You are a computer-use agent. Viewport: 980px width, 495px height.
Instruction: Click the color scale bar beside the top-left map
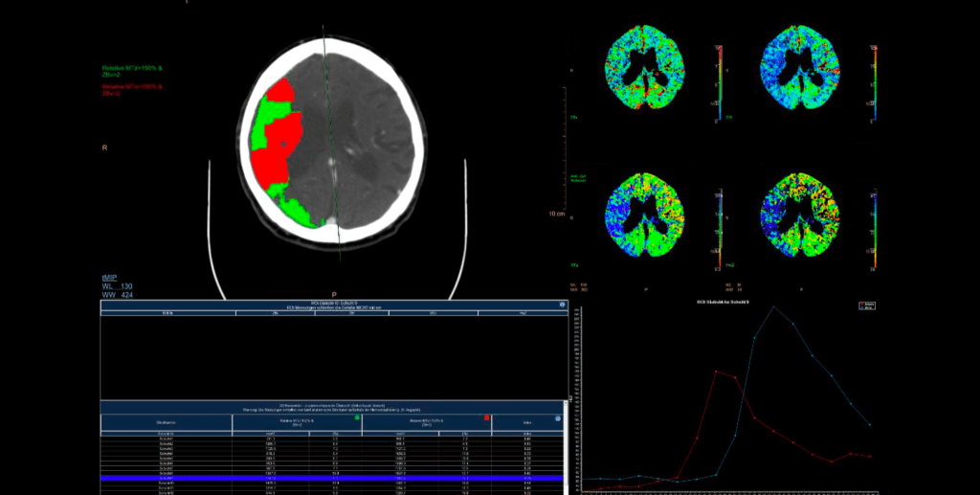pos(719,84)
